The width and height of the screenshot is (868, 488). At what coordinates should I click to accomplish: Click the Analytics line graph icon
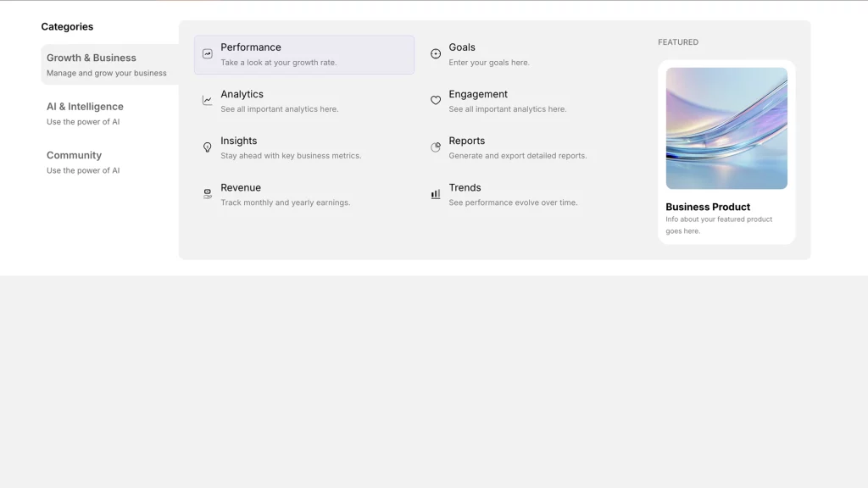pyautogui.click(x=208, y=101)
